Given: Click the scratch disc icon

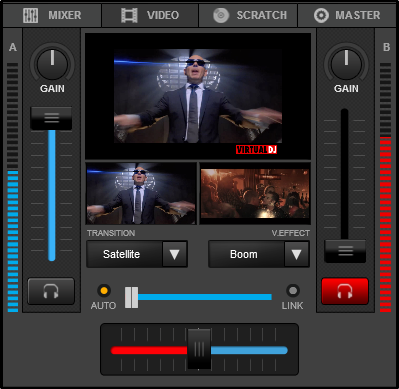Looking at the screenshot, I should pyautogui.click(x=221, y=15).
